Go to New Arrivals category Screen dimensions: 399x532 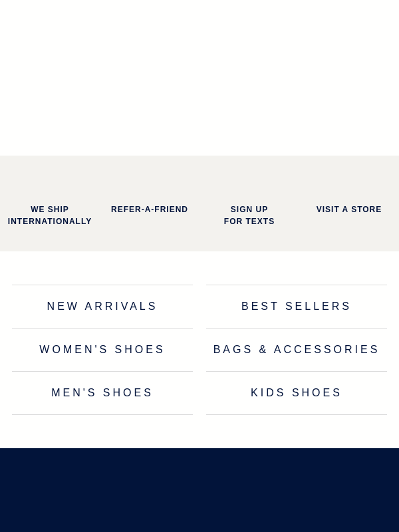tap(102, 307)
